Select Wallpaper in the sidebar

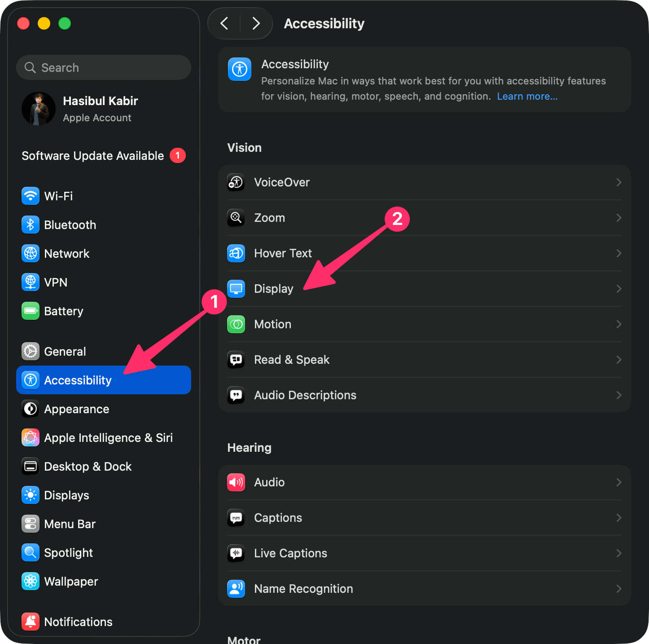[x=104, y=581]
